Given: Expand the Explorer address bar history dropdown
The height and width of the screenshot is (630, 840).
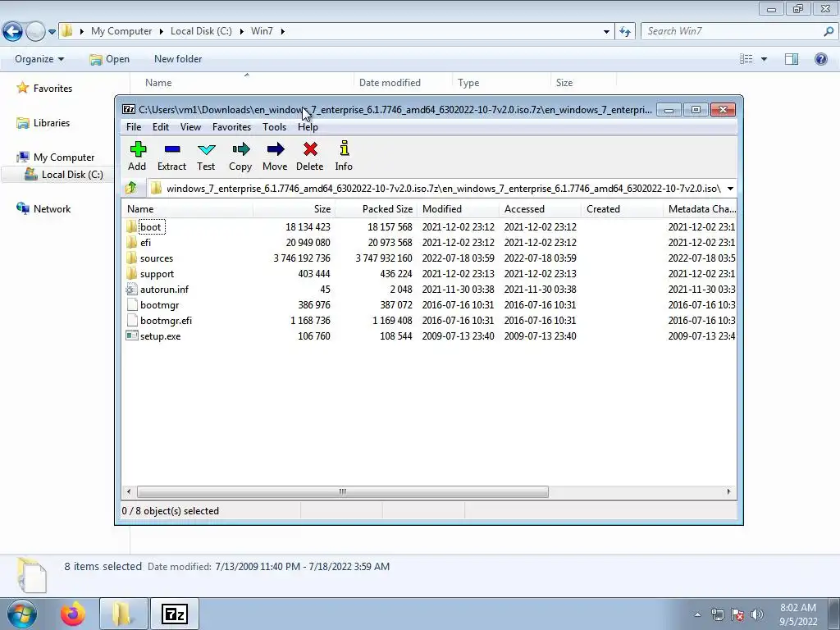Looking at the screenshot, I should point(606,32).
